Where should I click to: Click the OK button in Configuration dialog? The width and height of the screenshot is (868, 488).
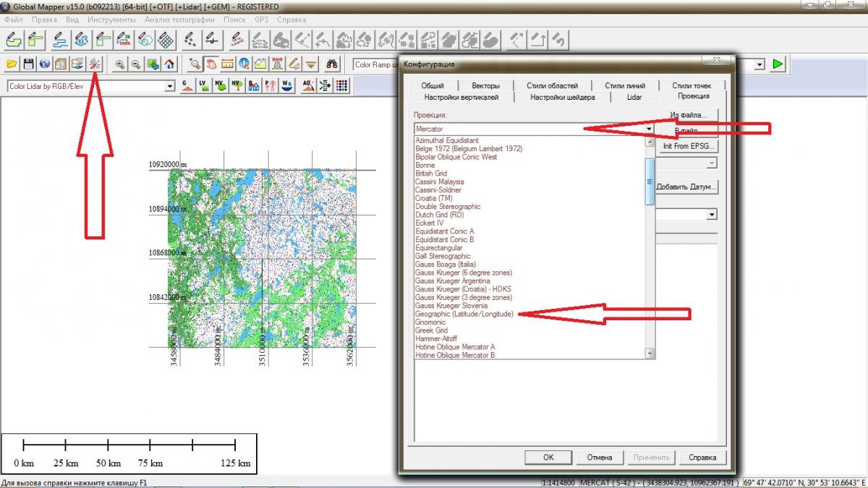(x=548, y=457)
